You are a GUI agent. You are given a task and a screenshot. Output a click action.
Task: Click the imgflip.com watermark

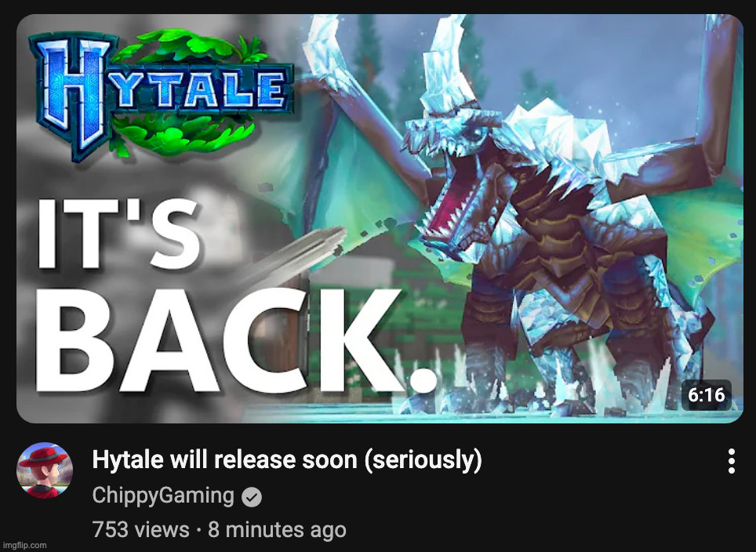point(24,545)
